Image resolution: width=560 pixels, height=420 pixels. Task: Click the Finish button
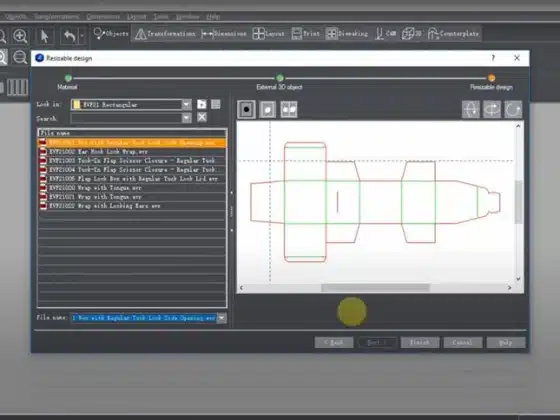tap(420, 342)
